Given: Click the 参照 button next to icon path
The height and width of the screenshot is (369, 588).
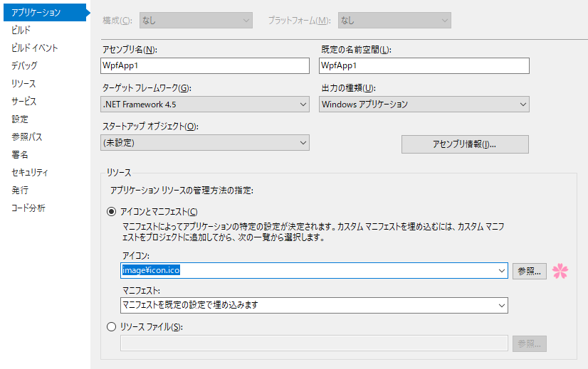Looking at the screenshot, I should pyautogui.click(x=530, y=271).
